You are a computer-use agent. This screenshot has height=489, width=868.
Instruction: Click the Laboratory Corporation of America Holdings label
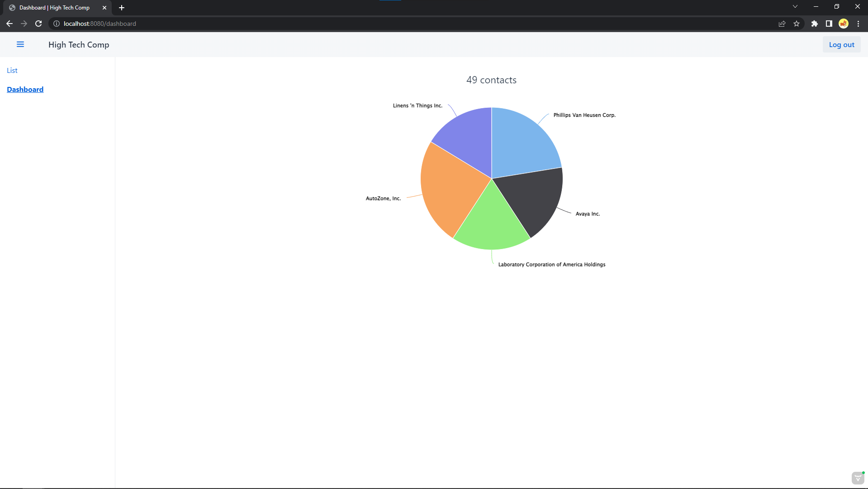point(552,264)
